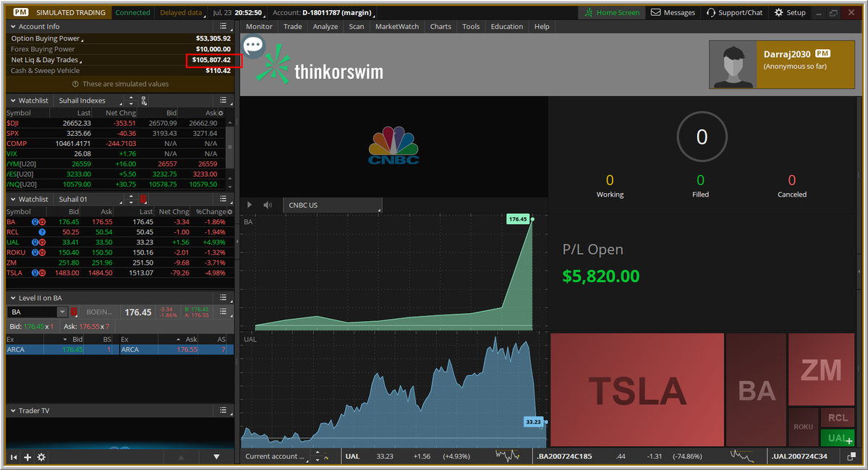Image resolution: width=868 pixels, height=470 pixels.
Task: Click the red link icon in Suhail 01 watchlist
Action: click(x=144, y=199)
